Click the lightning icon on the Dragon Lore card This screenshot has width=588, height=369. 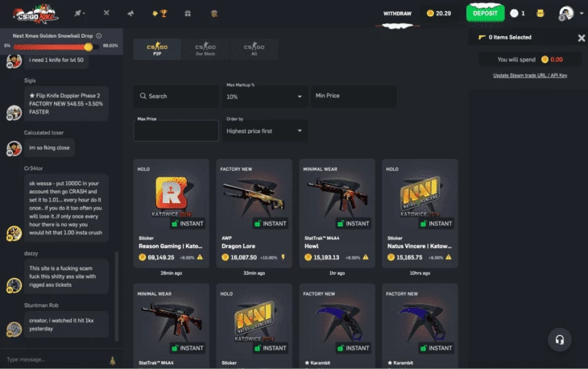pyautogui.click(x=283, y=257)
